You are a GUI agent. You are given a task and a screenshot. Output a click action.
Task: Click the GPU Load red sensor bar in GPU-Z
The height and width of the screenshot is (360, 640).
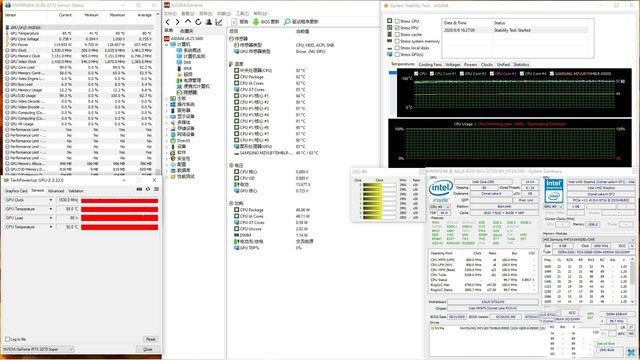(x=119, y=218)
